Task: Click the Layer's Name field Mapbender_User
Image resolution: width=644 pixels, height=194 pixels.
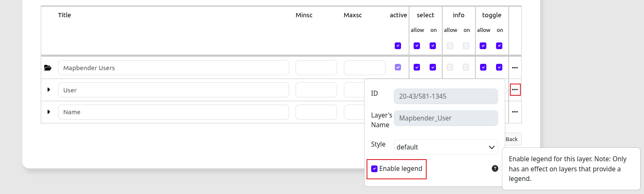Action: click(446, 118)
